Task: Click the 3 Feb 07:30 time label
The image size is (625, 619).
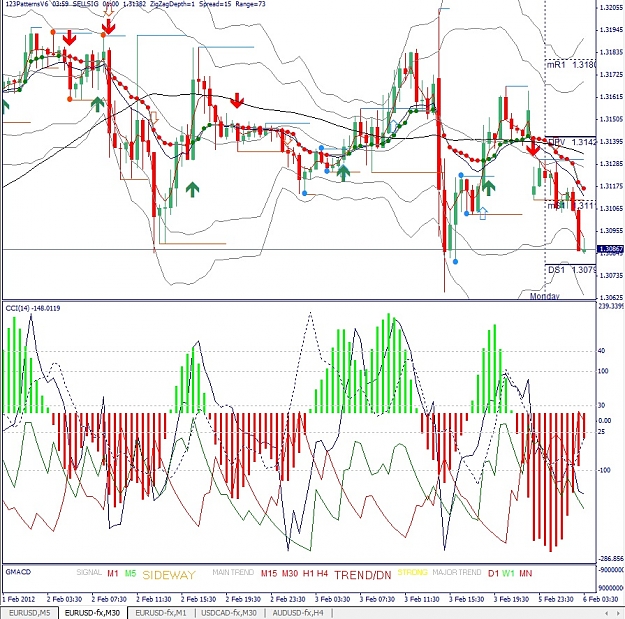Action: pyautogui.click(x=377, y=599)
